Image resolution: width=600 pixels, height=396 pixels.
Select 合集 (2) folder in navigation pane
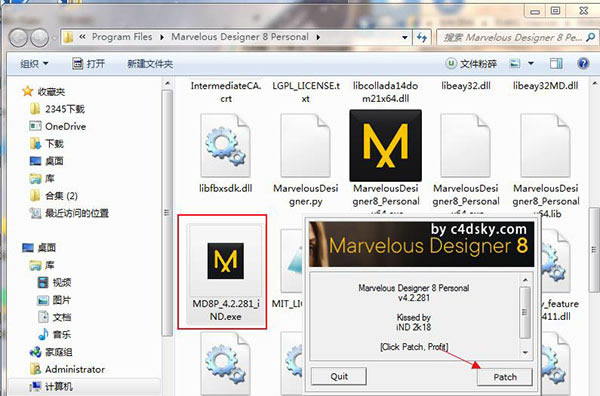54,196
